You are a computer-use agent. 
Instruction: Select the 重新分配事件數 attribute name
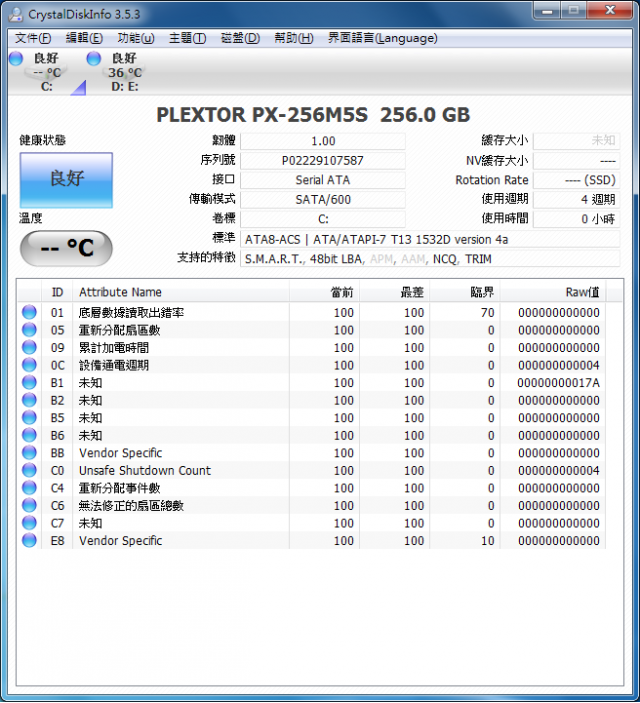(119, 488)
